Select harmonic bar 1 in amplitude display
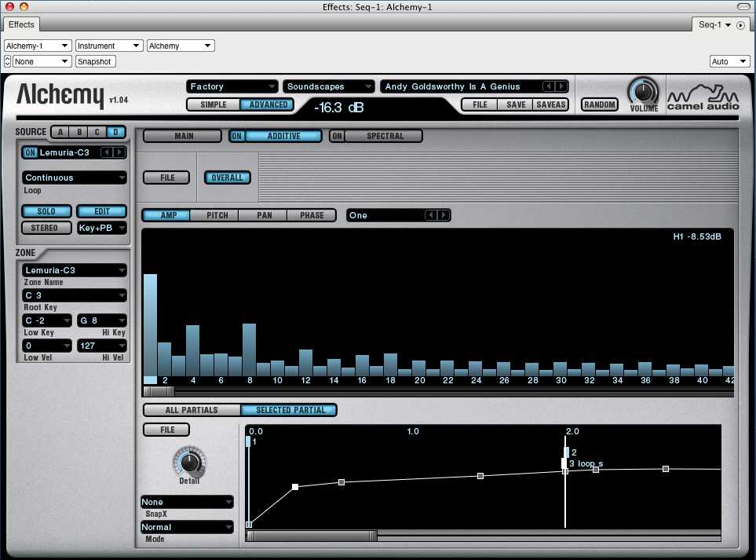 click(x=150, y=324)
